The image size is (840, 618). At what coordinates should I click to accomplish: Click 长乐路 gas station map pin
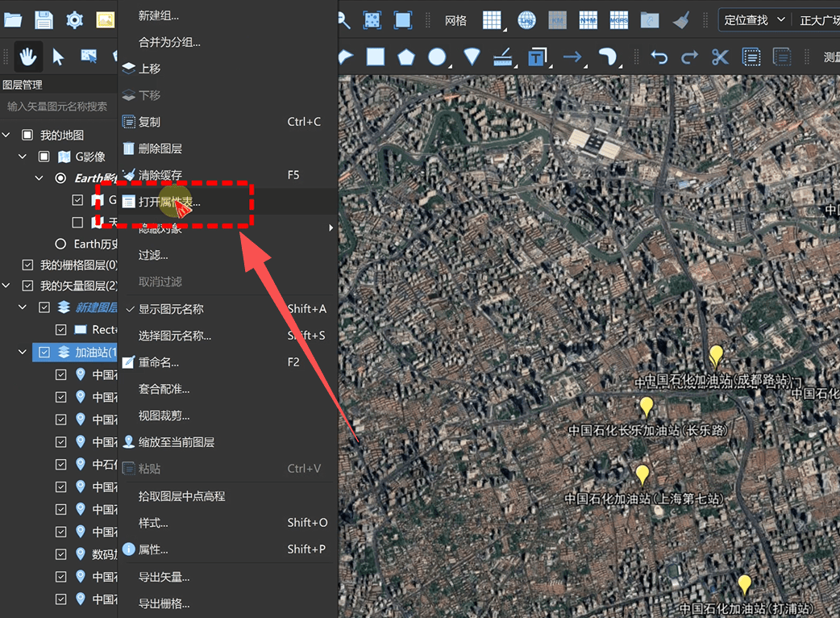click(x=647, y=407)
